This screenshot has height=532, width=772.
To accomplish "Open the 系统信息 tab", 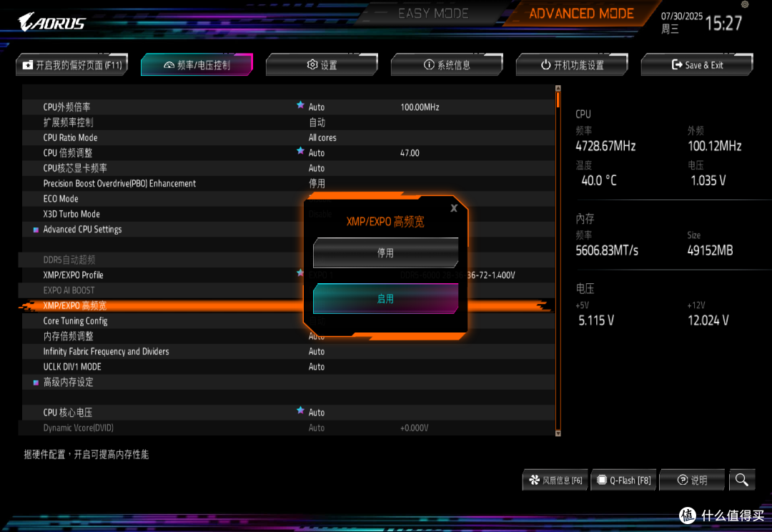I will tap(447, 64).
